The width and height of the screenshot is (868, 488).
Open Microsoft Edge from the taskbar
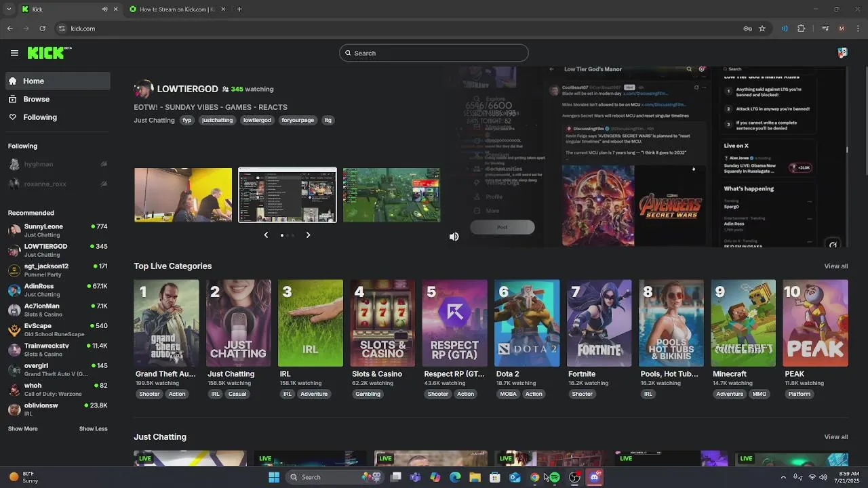pos(455,477)
